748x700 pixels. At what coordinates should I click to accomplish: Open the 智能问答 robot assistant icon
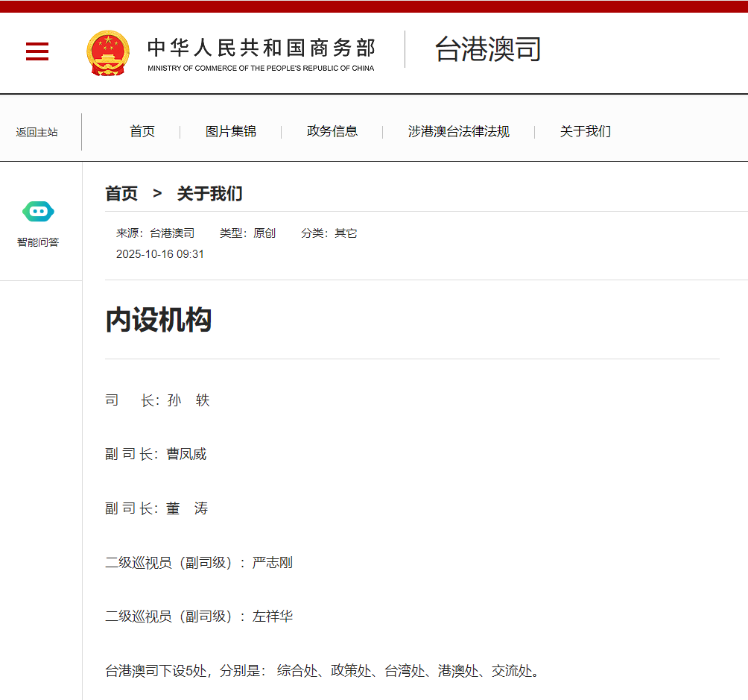pyautogui.click(x=38, y=212)
